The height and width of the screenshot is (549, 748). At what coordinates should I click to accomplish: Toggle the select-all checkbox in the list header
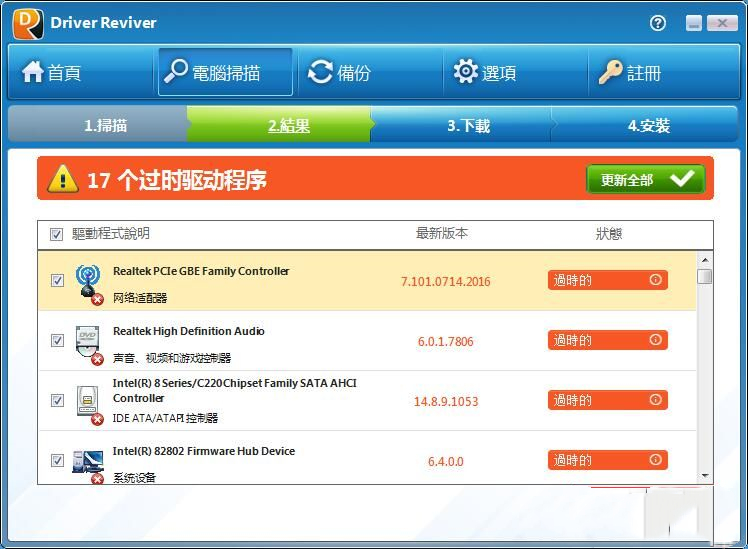tap(56, 234)
